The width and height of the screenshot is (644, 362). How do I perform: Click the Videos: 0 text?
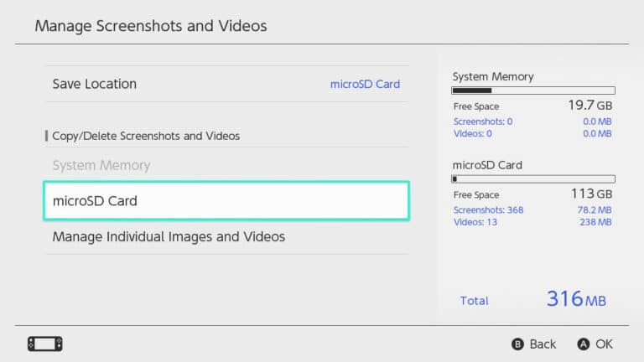click(473, 133)
